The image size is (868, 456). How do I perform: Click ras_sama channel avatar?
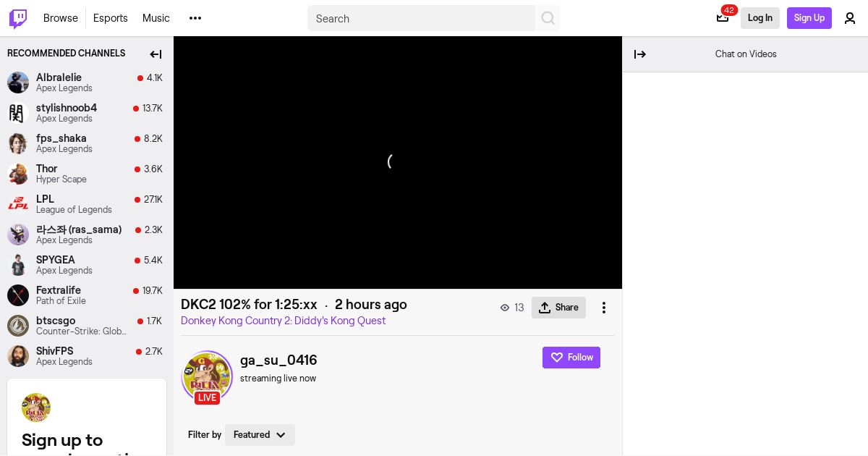[18, 235]
